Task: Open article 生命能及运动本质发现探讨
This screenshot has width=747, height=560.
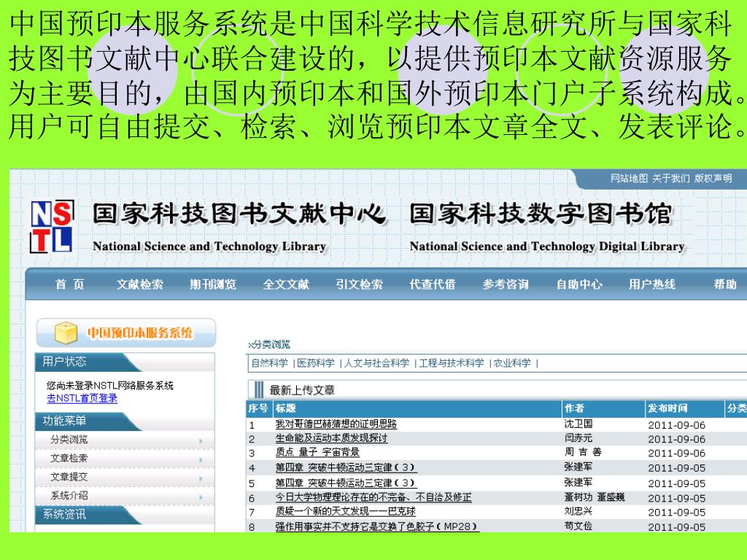Action: coord(332,437)
